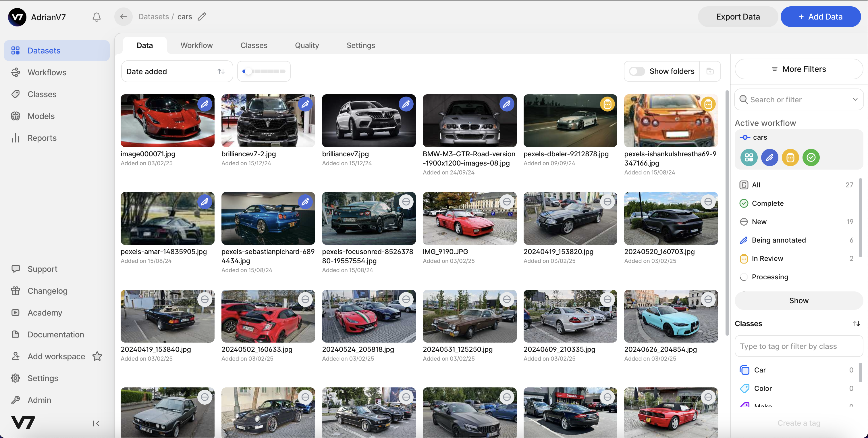Edit the dataset name pencil icon
Image resolution: width=868 pixels, height=438 pixels.
tap(202, 16)
